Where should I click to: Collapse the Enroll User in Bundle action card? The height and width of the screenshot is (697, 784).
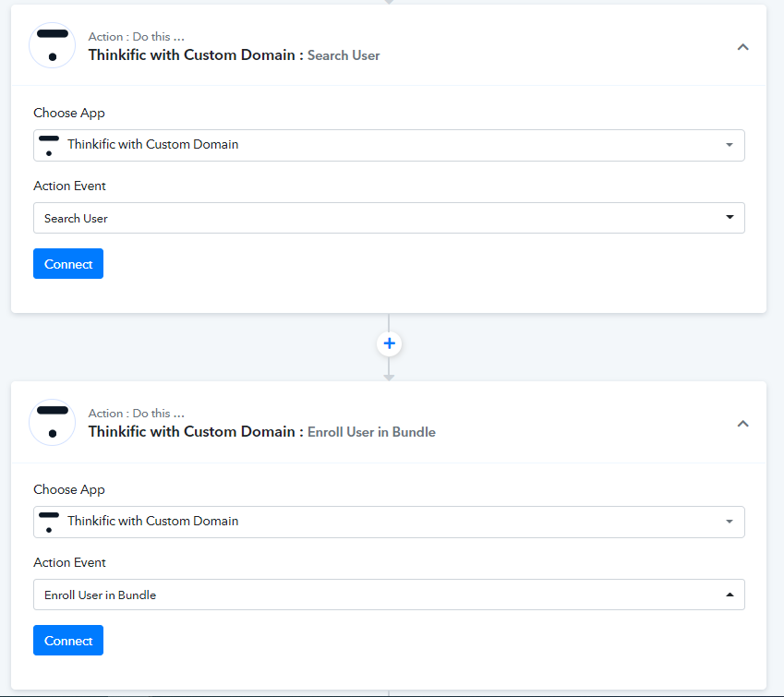click(x=743, y=424)
